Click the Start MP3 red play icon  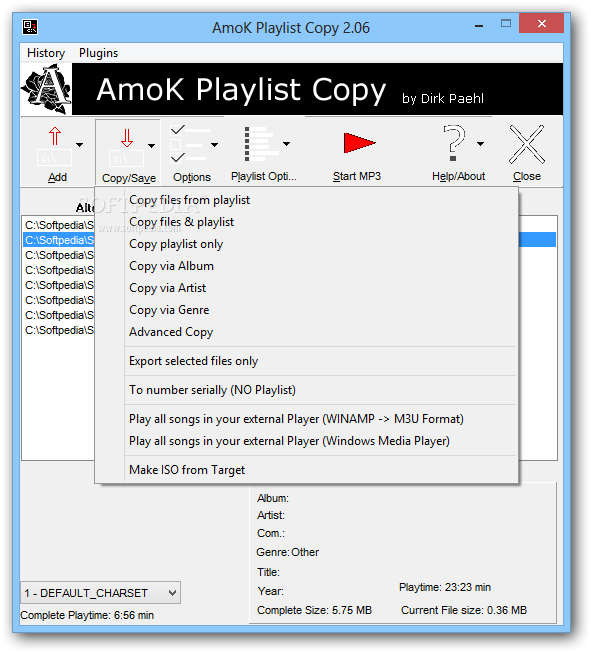pyautogui.click(x=359, y=143)
